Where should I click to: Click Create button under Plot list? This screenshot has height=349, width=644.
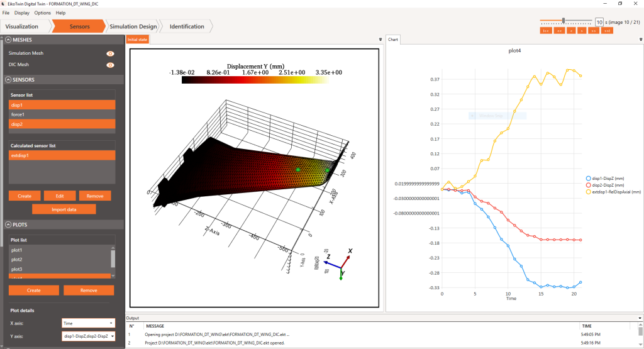34,291
